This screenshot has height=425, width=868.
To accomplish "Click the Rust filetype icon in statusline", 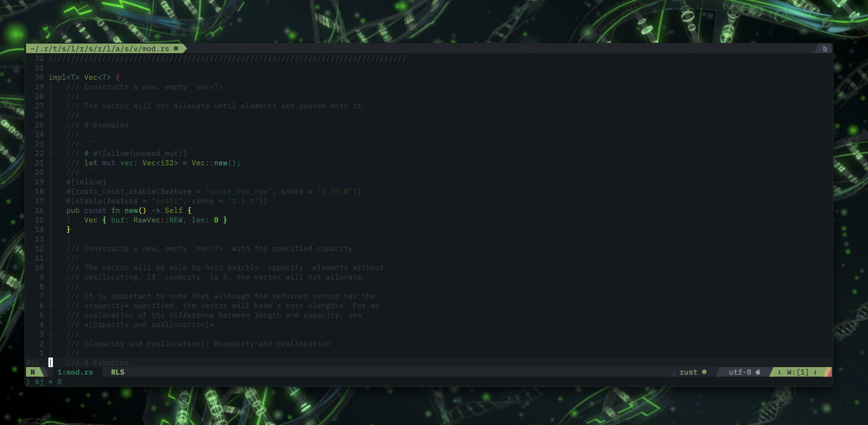I will tap(704, 372).
